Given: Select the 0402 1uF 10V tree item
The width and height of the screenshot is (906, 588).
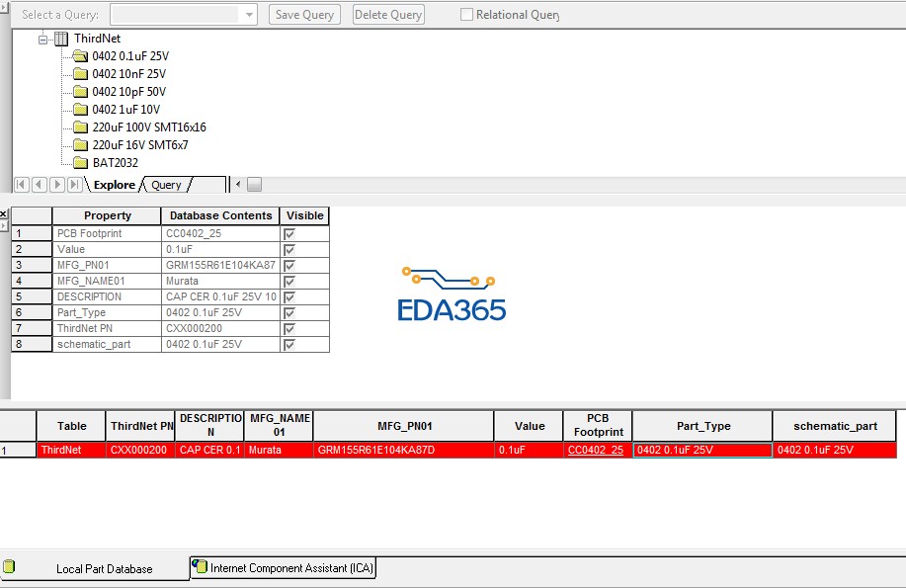Looking at the screenshot, I should pyautogui.click(x=125, y=110).
